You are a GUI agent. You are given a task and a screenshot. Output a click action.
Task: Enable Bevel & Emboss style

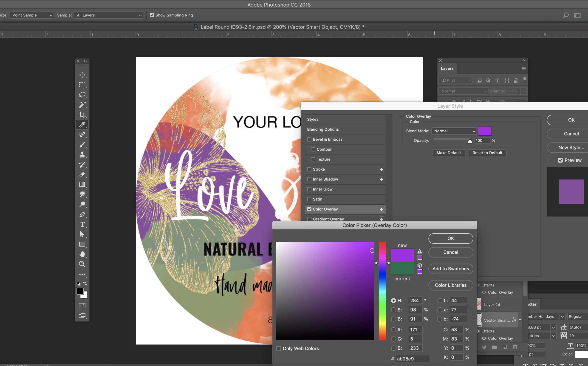(x=309, y=139)
